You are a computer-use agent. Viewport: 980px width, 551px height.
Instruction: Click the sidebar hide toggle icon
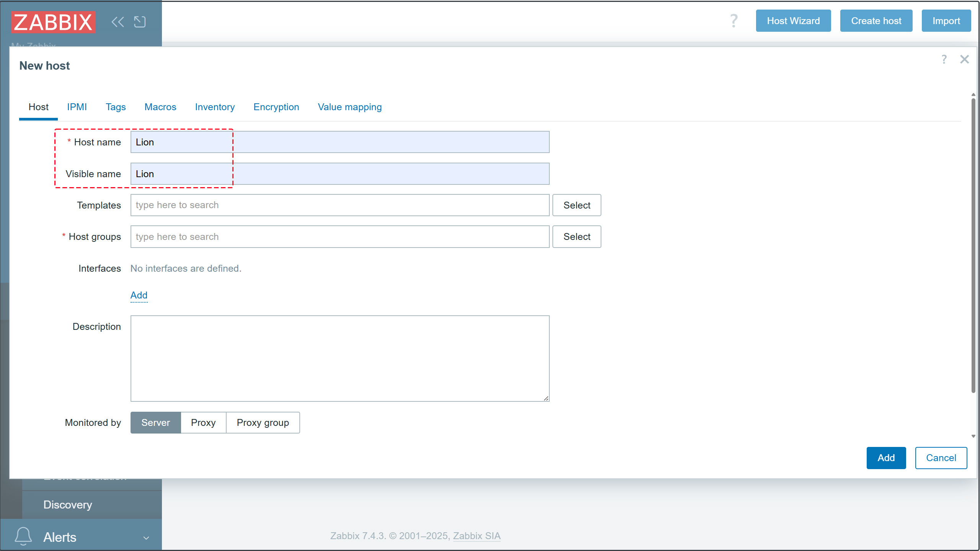pos(140,22)
